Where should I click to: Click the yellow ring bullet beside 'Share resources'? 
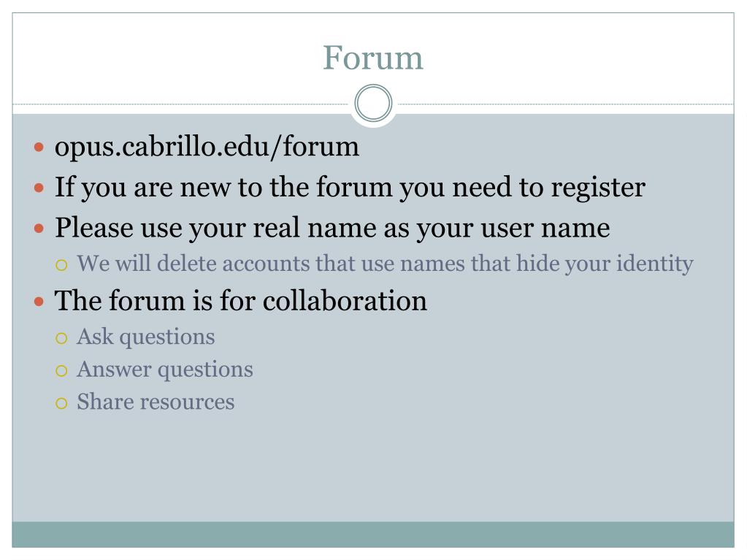pos(61,404)
